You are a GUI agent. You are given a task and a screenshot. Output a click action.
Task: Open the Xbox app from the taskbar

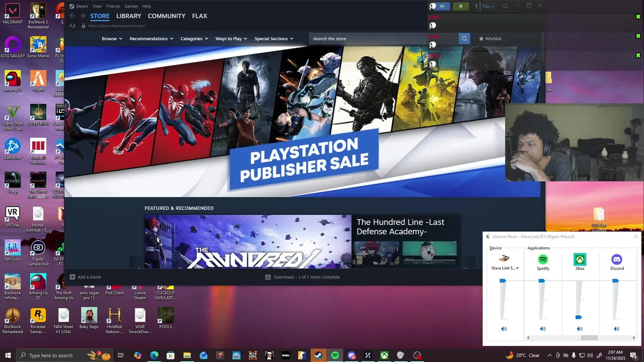click(x=384, y=355)
